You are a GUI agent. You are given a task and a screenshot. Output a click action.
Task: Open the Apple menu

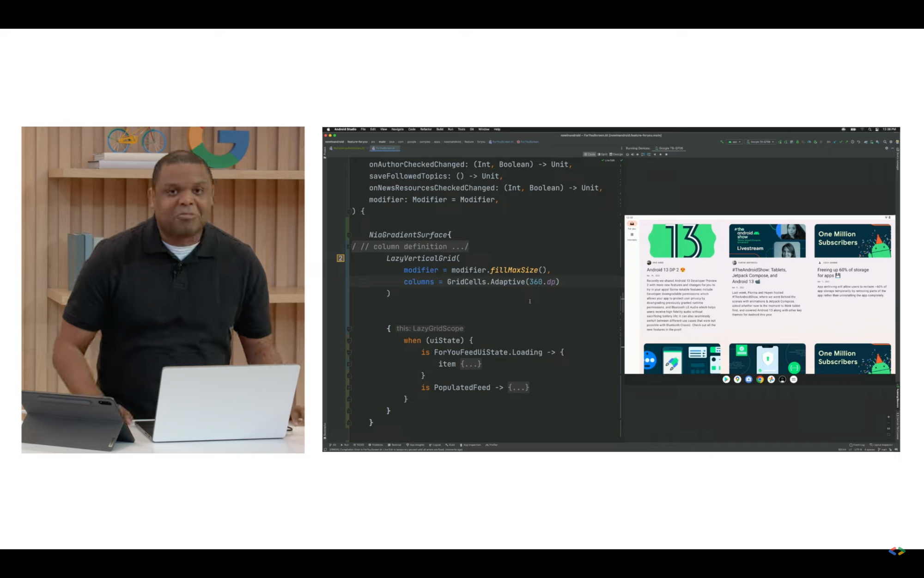coord(328,129)
